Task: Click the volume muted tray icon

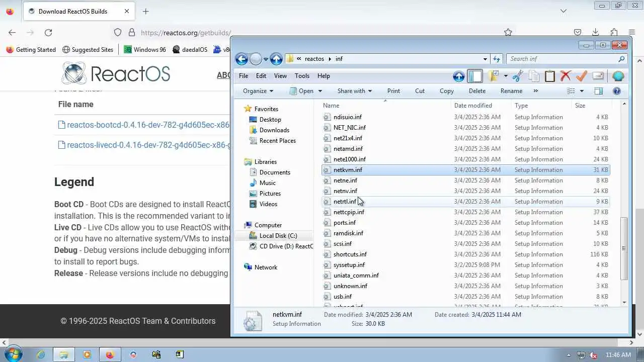Action: point(593,355)
